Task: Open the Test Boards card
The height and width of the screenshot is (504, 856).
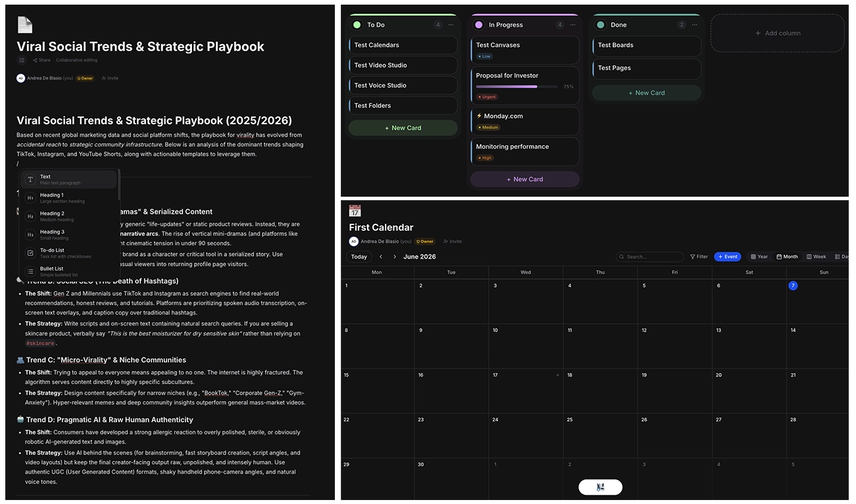Action: click(x=647, y=45)
